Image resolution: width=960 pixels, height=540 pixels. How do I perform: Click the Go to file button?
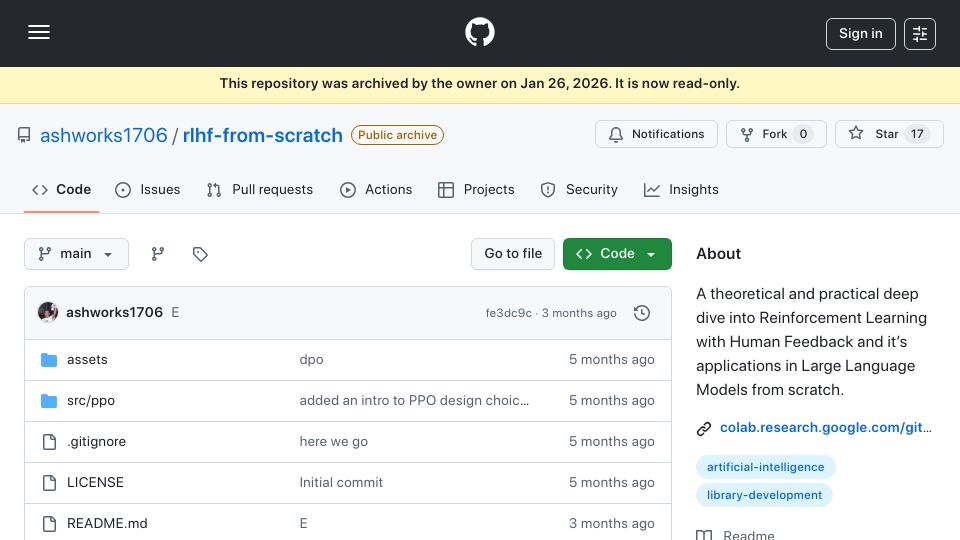point(513,253)
